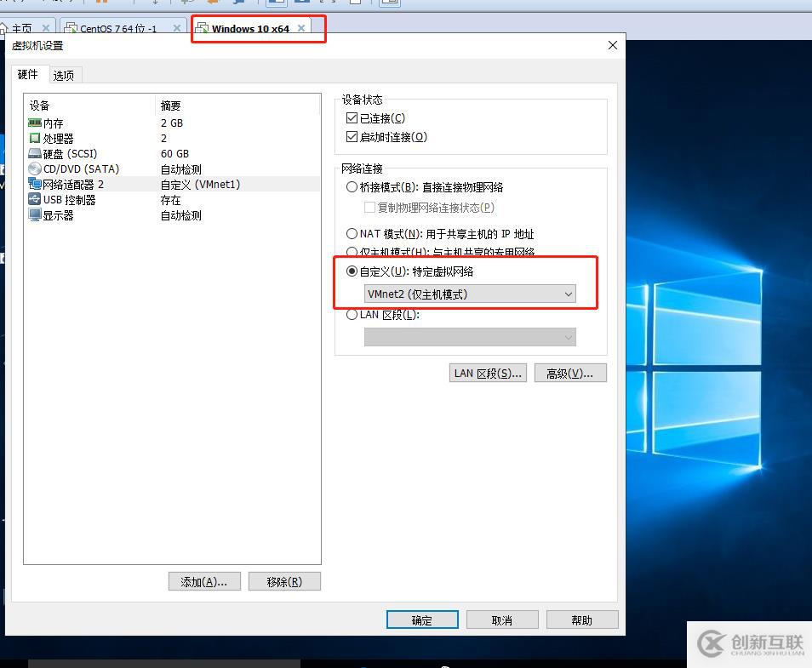Select LAN 区段(L) radio button
This screenshot has width=812, height=668.
click(x=352, y=314)
